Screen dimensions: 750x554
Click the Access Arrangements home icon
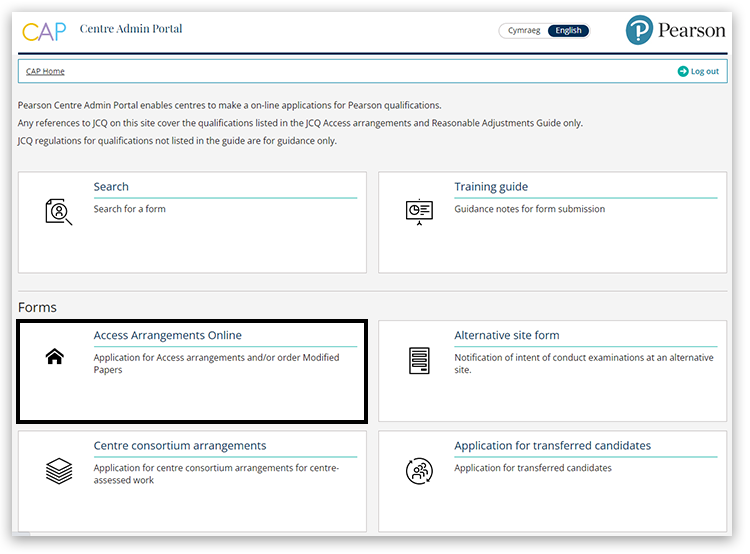(x=55, y=357)
